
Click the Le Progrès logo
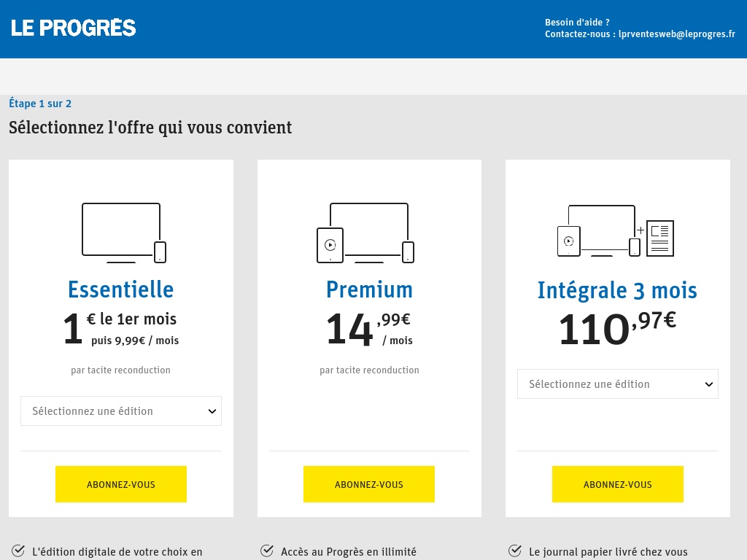click(74, 28)
